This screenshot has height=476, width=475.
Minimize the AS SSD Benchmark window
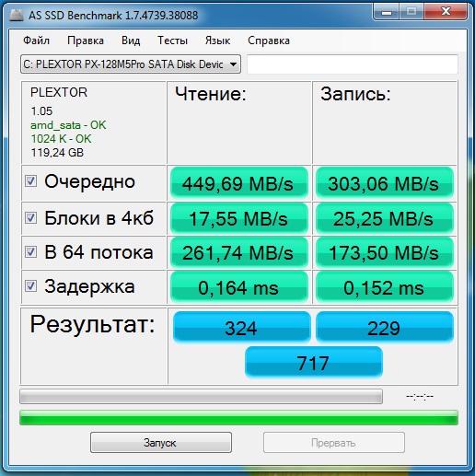387,12
